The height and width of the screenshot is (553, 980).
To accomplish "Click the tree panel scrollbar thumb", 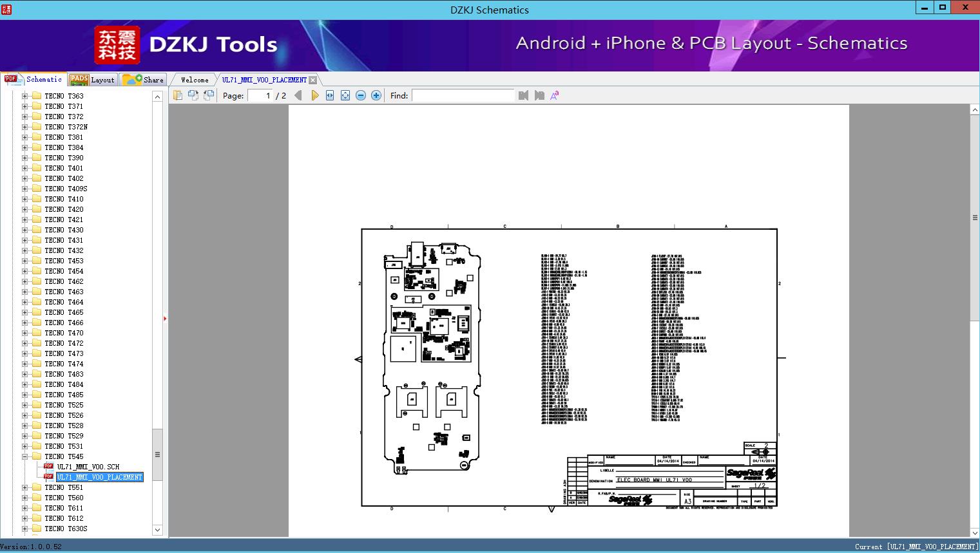I will (x=157, y=455).
